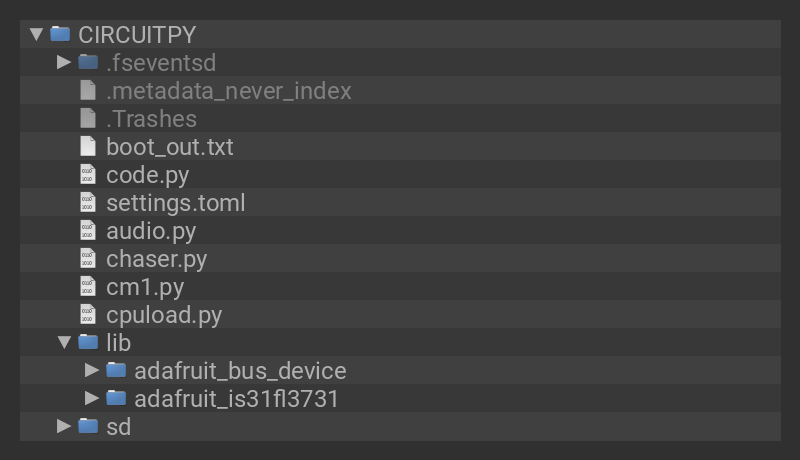The height and width of the screenshot is (460, 800).
Task: Select the .metadata_never_index file name
Action: [228, 91]
